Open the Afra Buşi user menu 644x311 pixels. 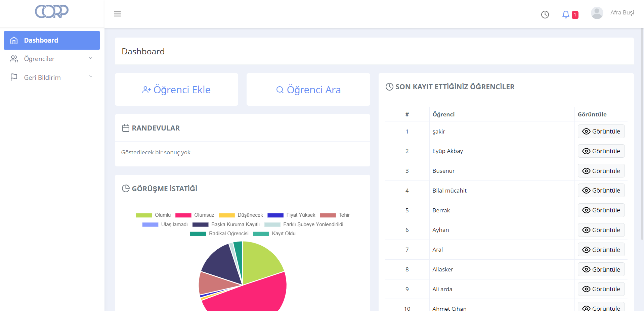(622, 13)
